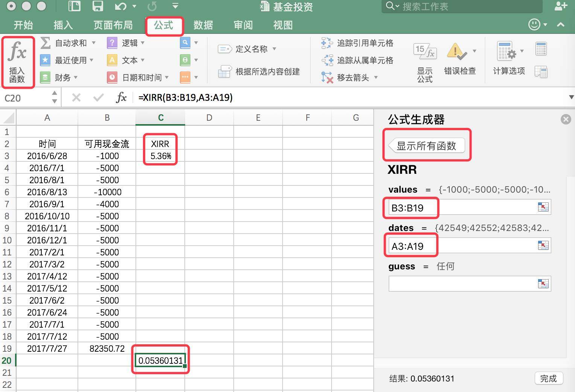Viewport: 575px width, 392px height.
Task: Switch to the Page Layout (页面布局) tab
Action: (113, 25)
